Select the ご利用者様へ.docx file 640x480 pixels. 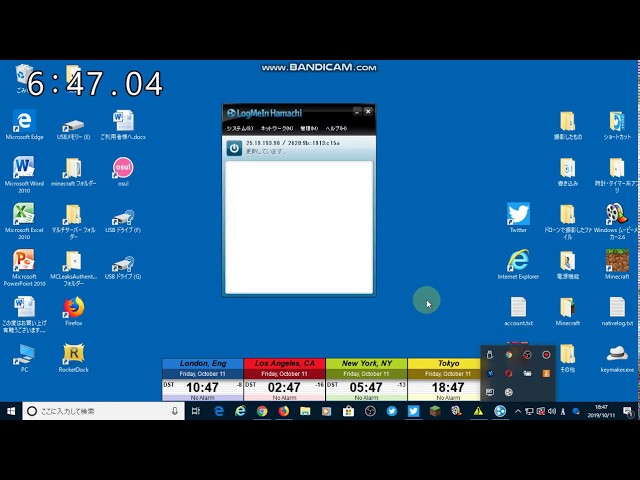coord(123,125)
